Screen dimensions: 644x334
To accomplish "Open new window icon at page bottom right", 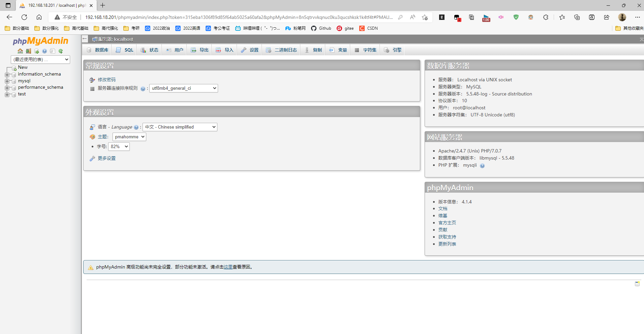I will pyautogui.click(x=637, y=284).
